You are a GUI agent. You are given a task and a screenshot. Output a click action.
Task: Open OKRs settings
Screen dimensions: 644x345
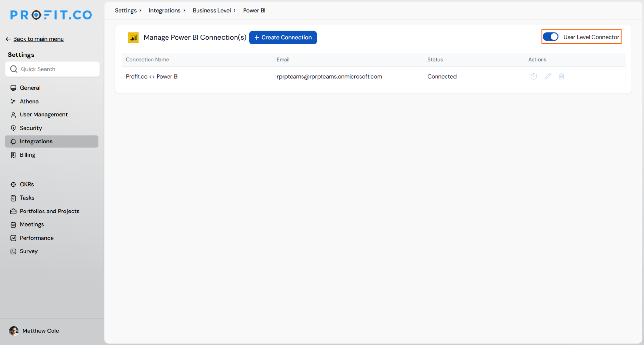(x=52, y=184)
